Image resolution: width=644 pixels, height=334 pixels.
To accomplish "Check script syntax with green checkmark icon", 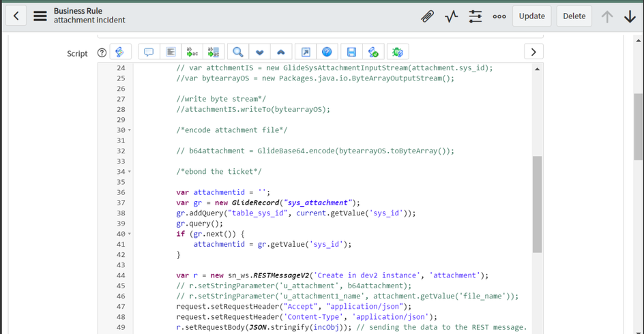I will [373, 52].
